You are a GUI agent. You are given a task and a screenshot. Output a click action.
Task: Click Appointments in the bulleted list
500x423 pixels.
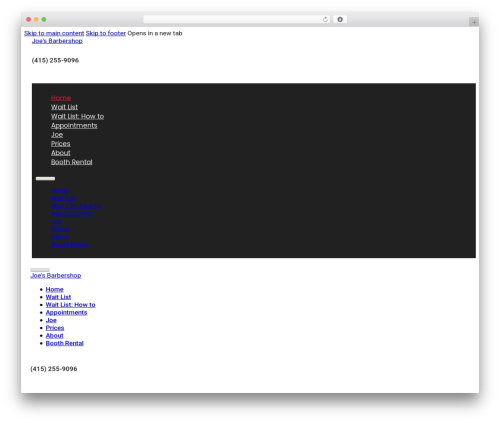point(66,313)
